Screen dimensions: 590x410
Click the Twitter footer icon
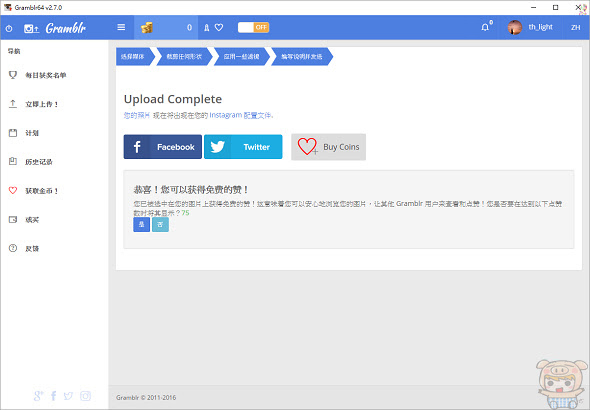coord(68,396)
